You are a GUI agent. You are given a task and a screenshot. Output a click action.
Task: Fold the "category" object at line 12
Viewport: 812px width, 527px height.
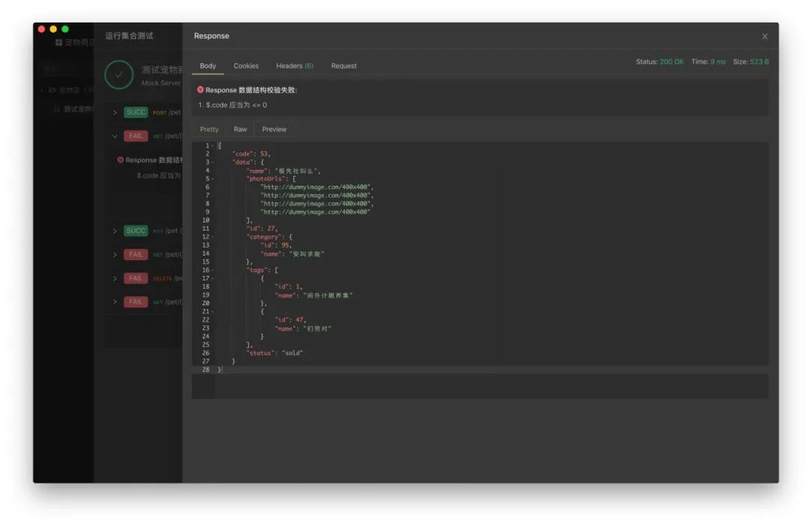click(213, 237)
